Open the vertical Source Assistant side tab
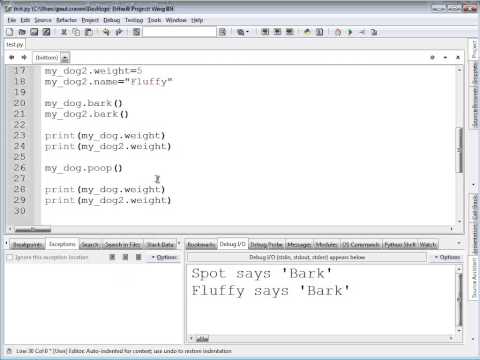Viewport: 480px width, 360px height. tap(474, 277)
